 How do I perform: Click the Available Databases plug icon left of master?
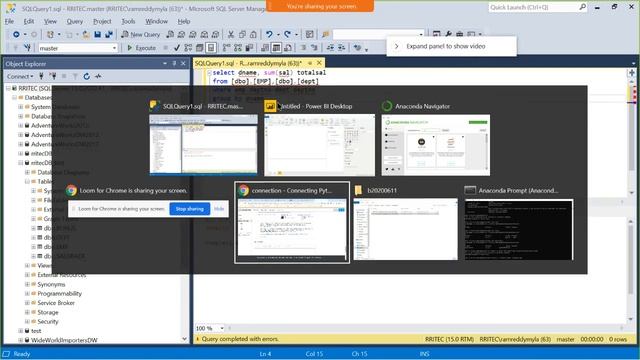[x=27, y=48]
